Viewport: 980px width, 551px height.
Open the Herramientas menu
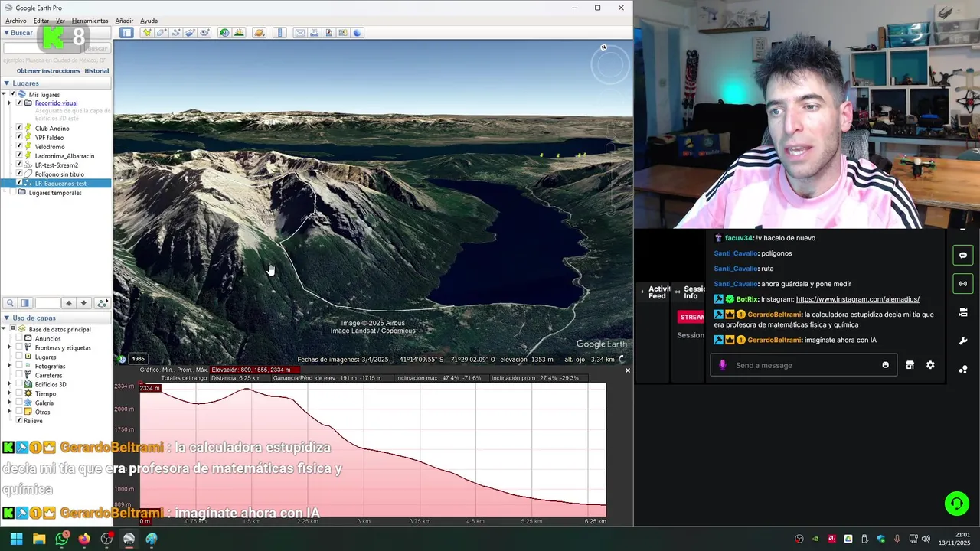click(x=90, y=21)
